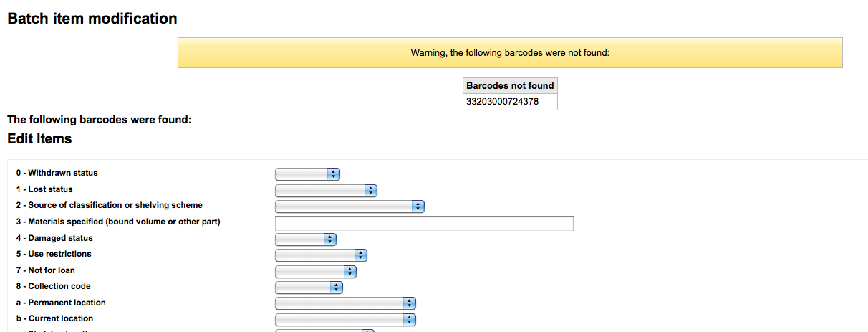Click the yellow barcode warning message banner
The width and height of the screenshot is (868, 332).
[510, 52]
